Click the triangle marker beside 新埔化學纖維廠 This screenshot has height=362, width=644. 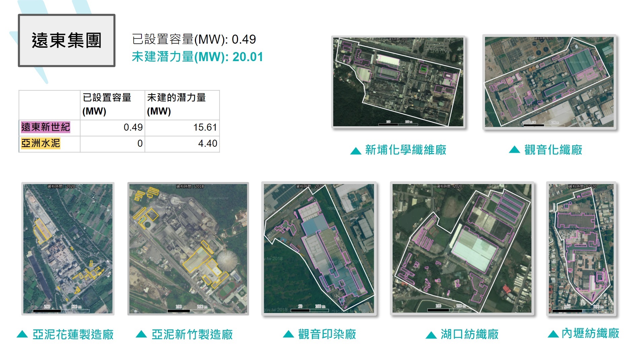[x=356, y=151]
